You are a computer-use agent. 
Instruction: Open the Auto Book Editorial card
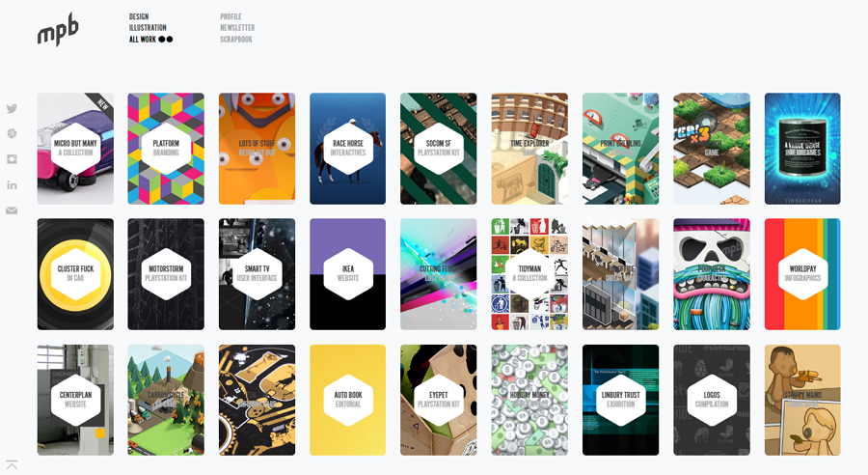pos(347,400)
